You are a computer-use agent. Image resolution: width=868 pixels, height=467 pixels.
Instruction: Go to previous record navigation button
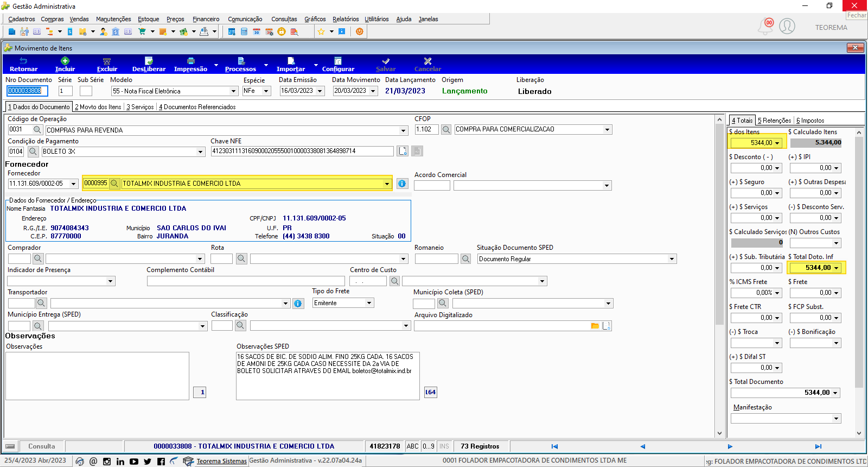click(642, 446)
